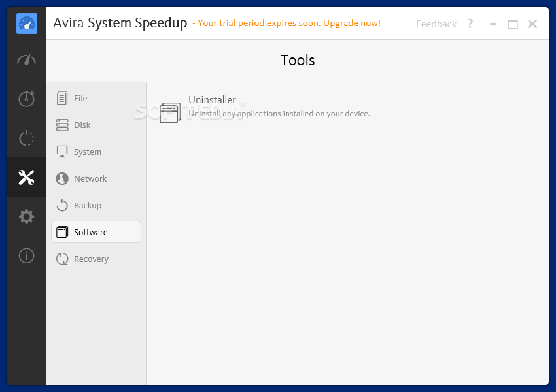Switch to Disk tools tab
The width and height of the screenshot is (556, 392).
96,125
